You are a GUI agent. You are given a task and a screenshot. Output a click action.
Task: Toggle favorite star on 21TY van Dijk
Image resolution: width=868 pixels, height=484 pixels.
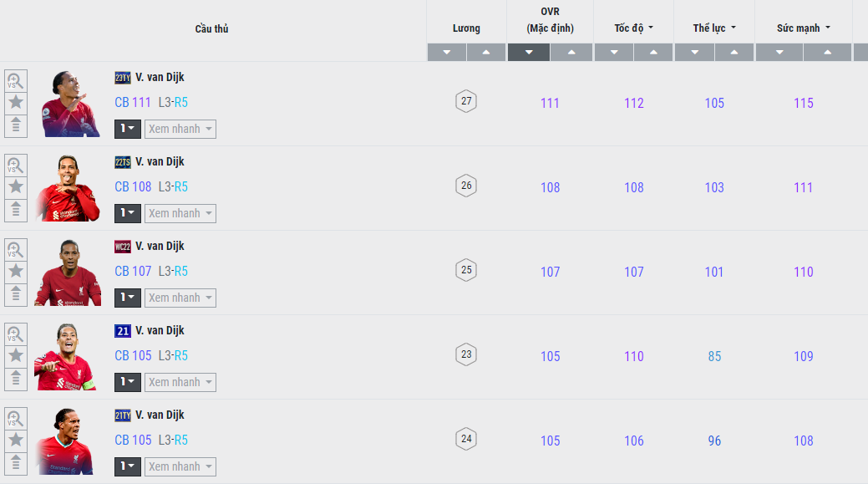coord(16,441)
